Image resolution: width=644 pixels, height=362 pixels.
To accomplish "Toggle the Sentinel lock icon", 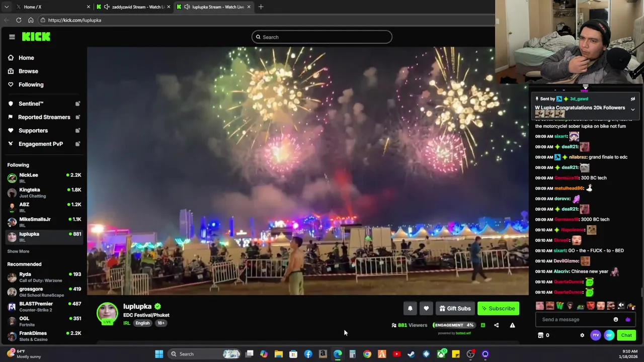I will [77, 104].
